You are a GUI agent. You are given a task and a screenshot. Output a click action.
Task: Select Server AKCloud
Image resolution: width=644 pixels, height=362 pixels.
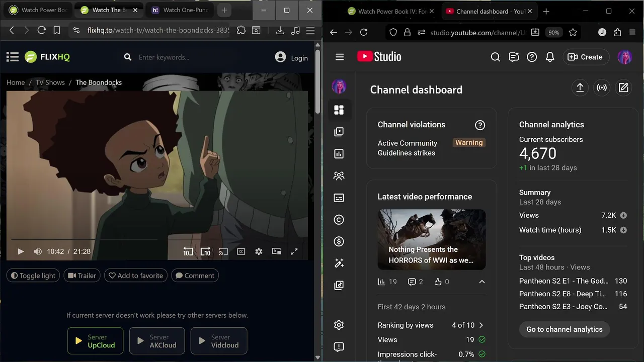point(157,341)
